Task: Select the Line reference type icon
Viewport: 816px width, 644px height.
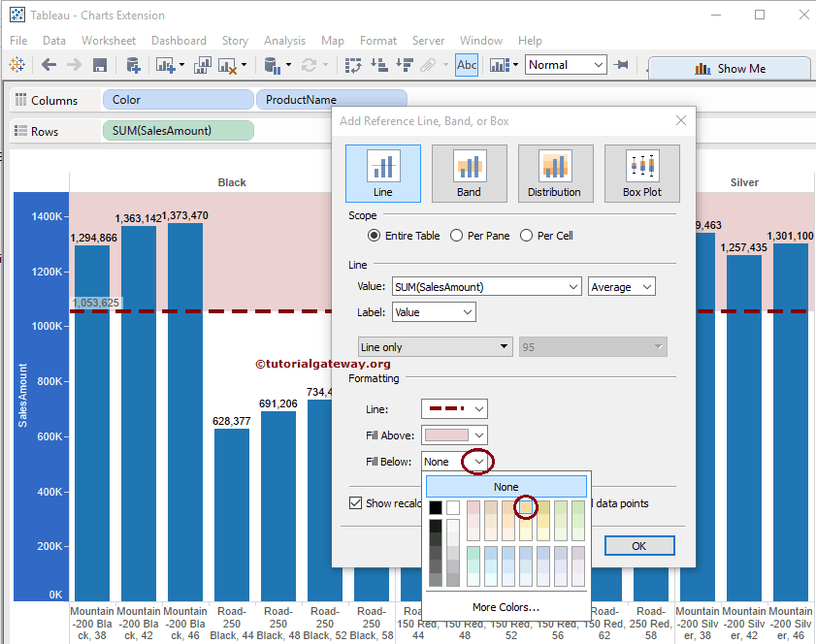Action: click(382, 173)
